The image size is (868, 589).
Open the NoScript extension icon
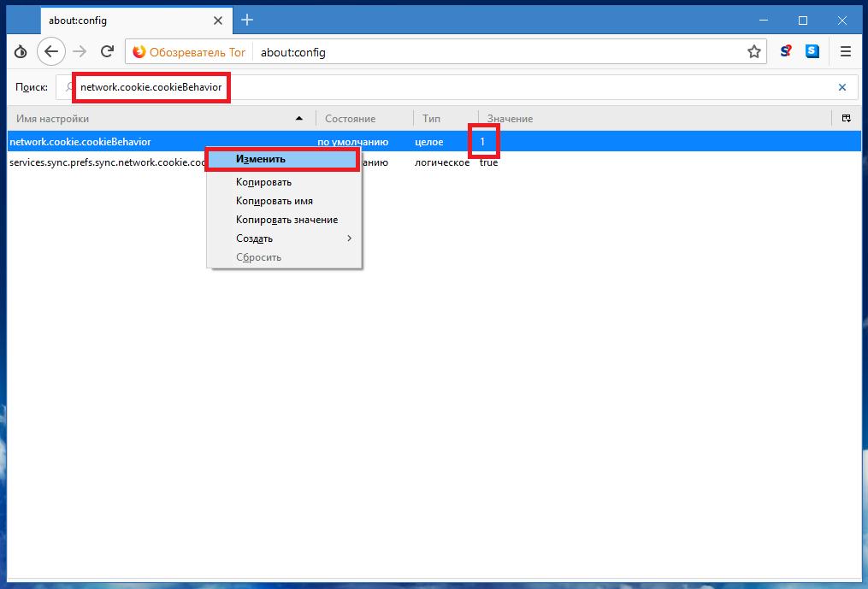(786, 51)
